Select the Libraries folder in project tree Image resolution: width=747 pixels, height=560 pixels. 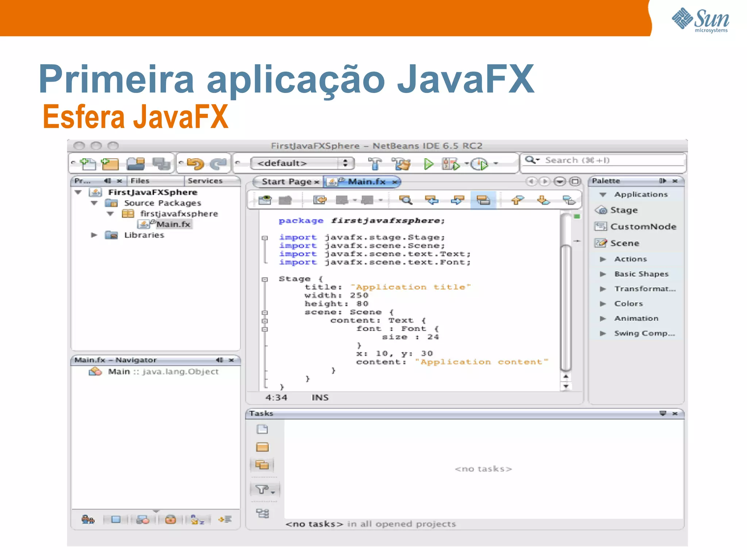[144, 235]
